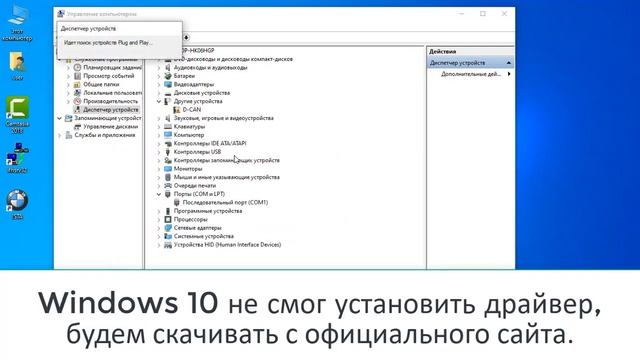640x360 pixels.
Task: Click the Дисковые устройства category icon
Action: coord(168,93)
